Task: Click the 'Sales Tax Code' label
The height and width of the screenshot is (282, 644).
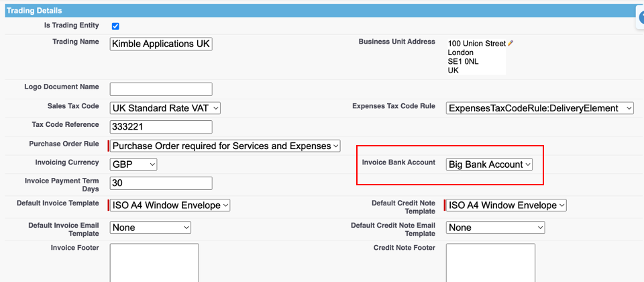Action: (x=73, y=106)
